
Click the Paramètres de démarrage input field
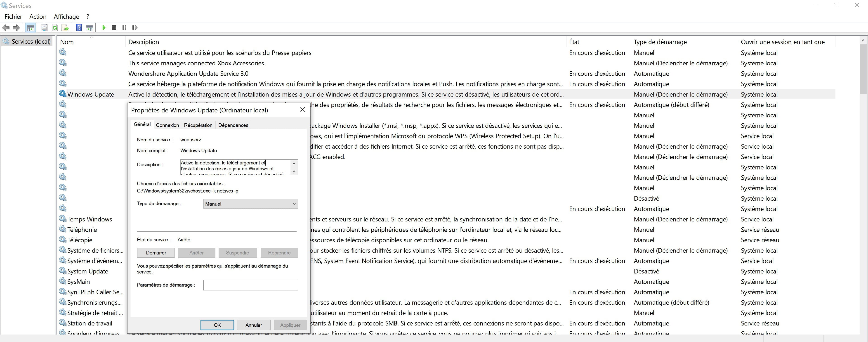(x=251, y=285)
